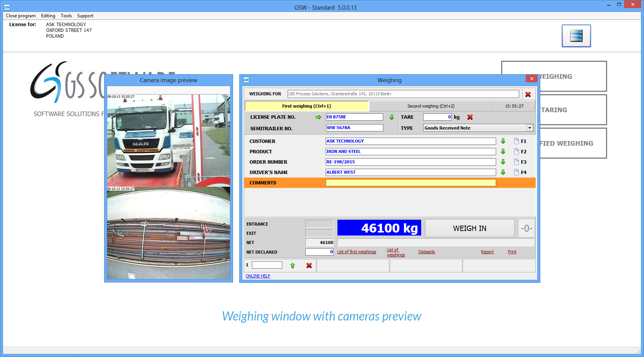Open the Tools menu
The image size is (644, 357).
point(66,16)
